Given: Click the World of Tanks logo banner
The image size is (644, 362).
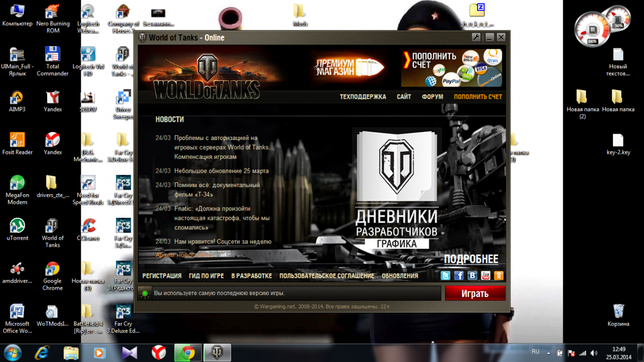Looking at the screenshot, I should point(207,76).
